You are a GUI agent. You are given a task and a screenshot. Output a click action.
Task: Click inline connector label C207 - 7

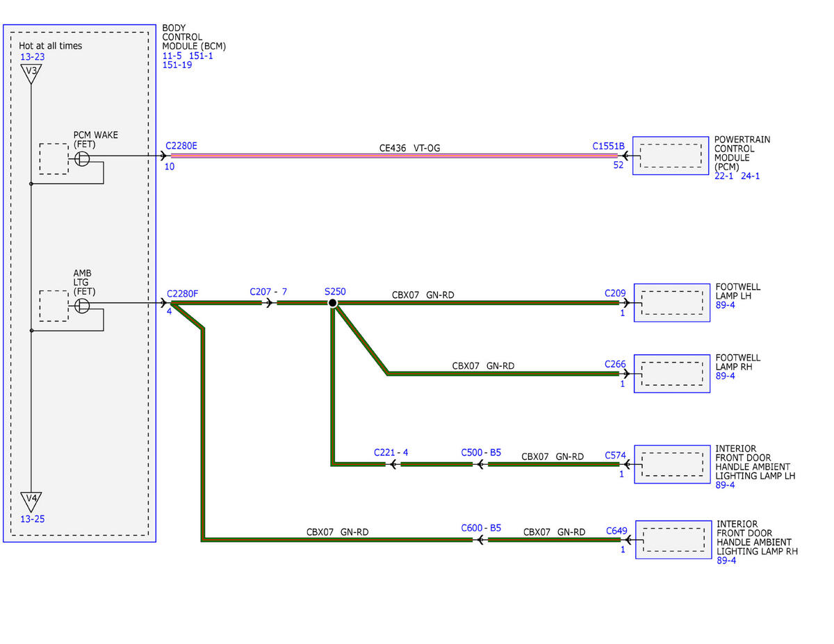[268, 292]
